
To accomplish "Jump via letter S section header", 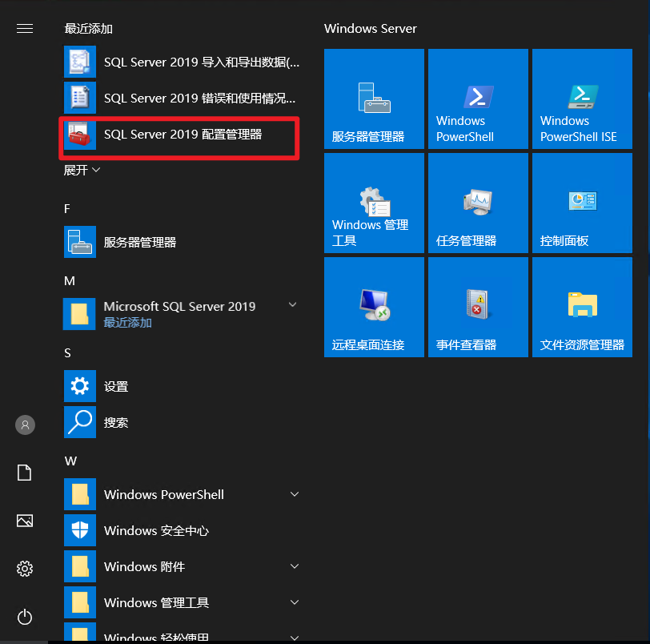I will coord(67,353).
